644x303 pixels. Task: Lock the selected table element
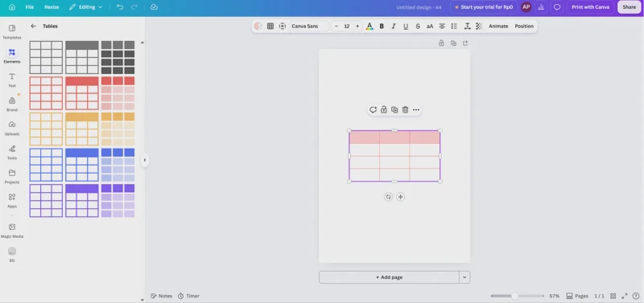coord(384,110)
